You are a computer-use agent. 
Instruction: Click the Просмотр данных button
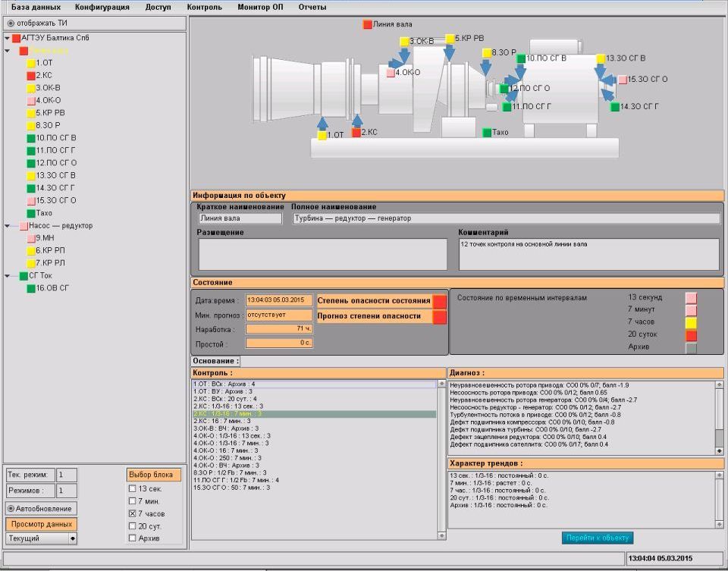click(41, 524)
